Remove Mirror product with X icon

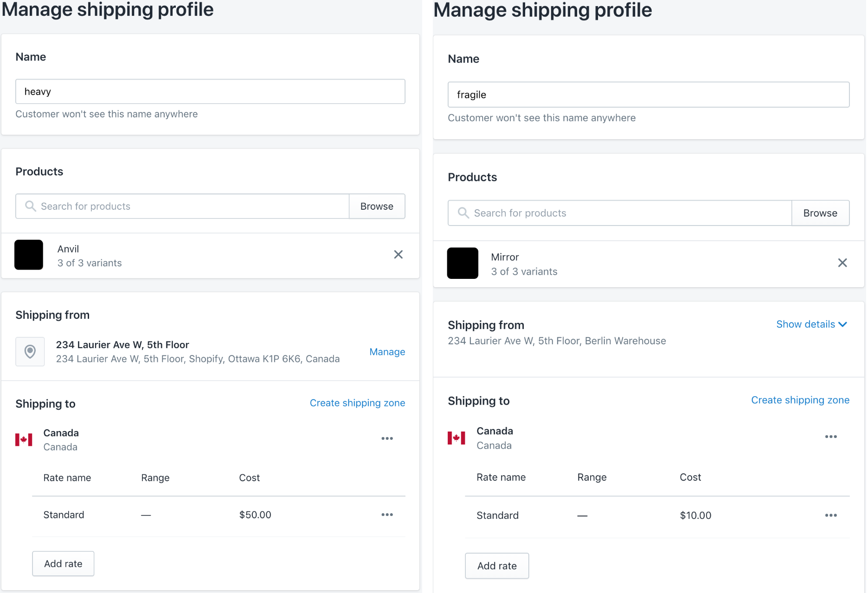(x=842, y=263)
